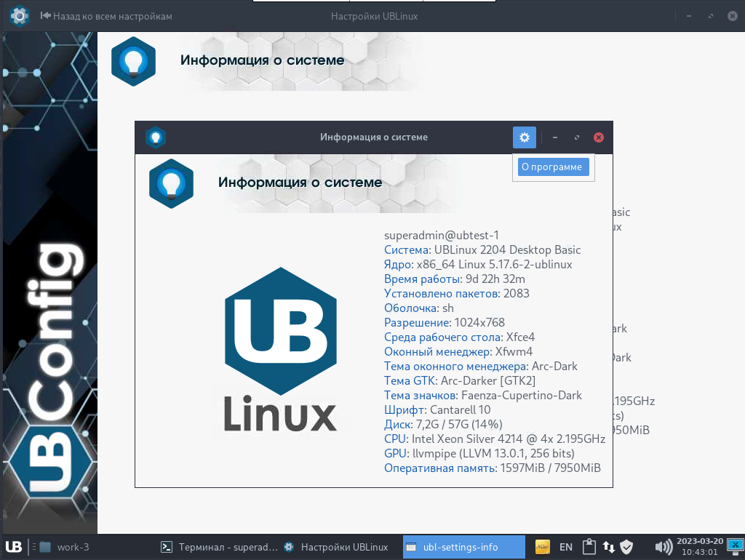Click the display monitor icon in the tray
Viewport: 745px width, 560px height.
(736, 546)
